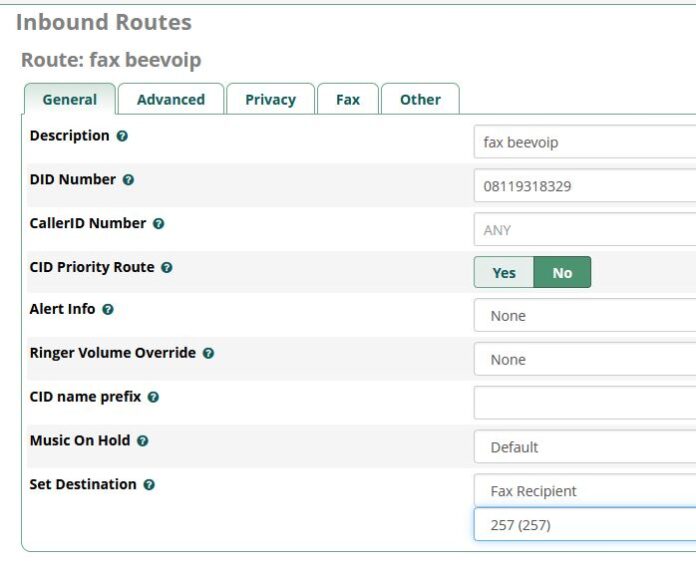Screen dimensions: 696x566
Task: Switch to the Other tab
Action: pyautogui.click(x=420, y=99)
